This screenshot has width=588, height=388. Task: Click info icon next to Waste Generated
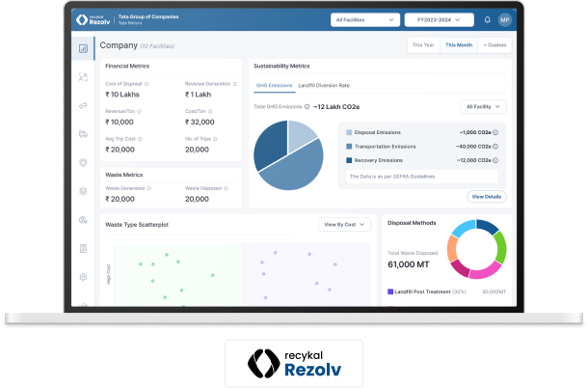pyautogui.click(x=148, y=188)
